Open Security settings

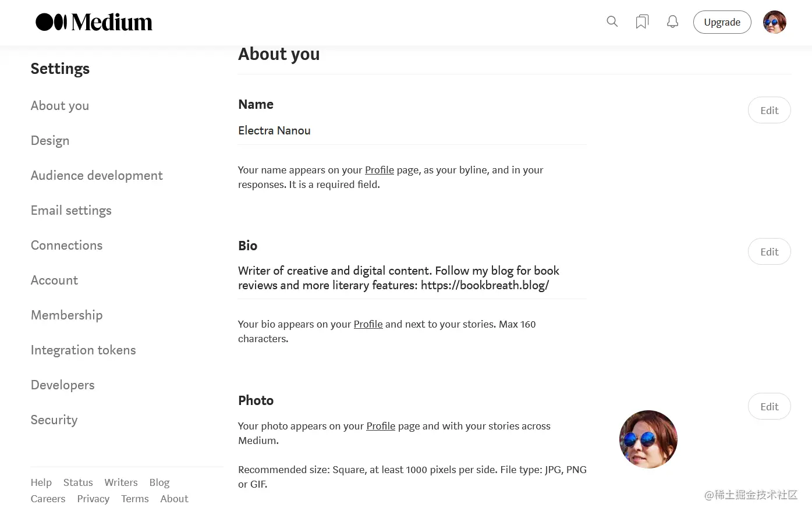tap(54, 420)
